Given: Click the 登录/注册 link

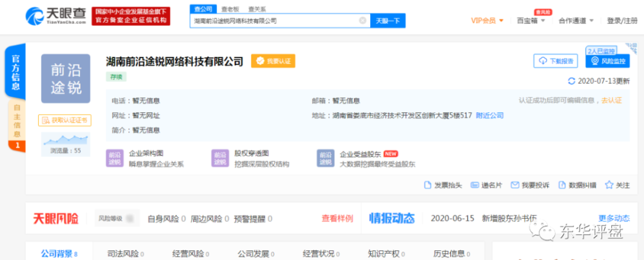Looking at the screenshot, I should pos(622,21).
